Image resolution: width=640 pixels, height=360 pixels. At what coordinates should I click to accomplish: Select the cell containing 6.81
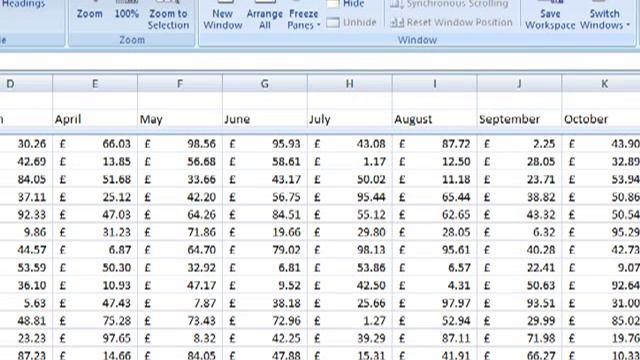click(265, 268)
